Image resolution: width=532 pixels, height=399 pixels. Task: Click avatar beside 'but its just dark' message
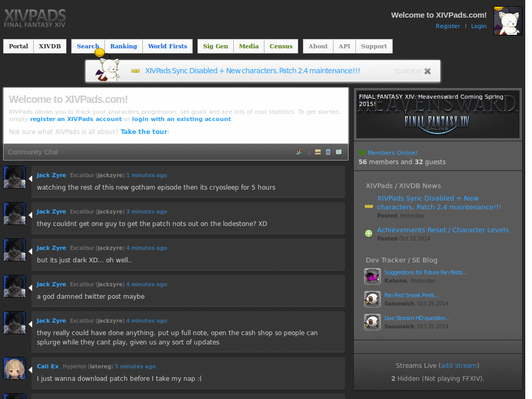pos(15,250)
